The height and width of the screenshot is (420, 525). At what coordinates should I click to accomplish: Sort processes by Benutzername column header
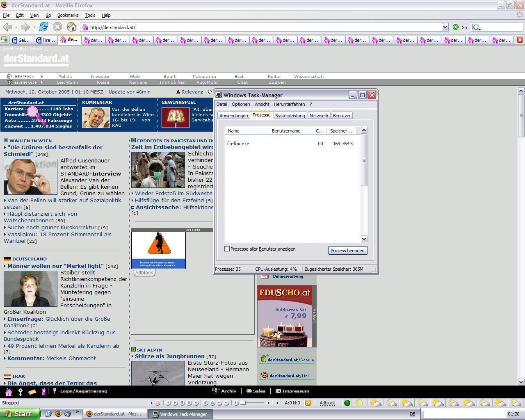pyautogui.click(x=290, y=131)
